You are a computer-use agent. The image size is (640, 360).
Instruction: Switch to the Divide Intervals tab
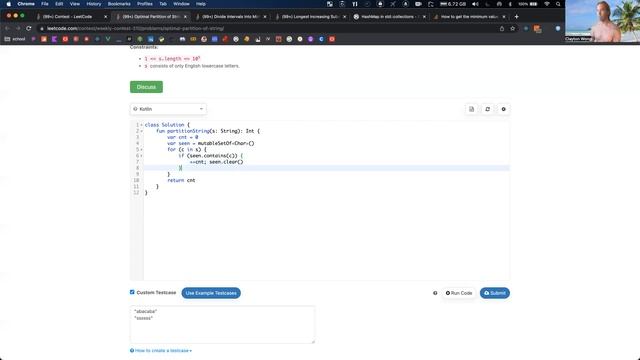pos(231,17)
